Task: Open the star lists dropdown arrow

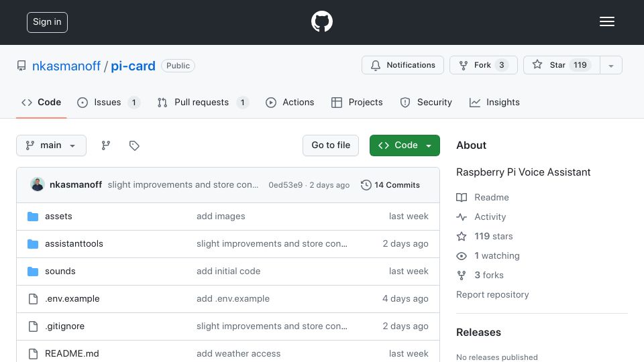Action: (x=611, y=65)
